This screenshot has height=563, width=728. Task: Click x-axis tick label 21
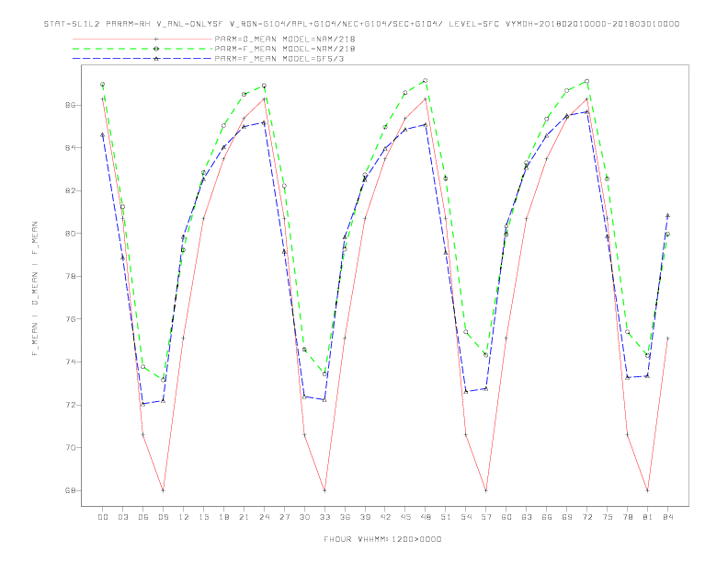(244, 517)
